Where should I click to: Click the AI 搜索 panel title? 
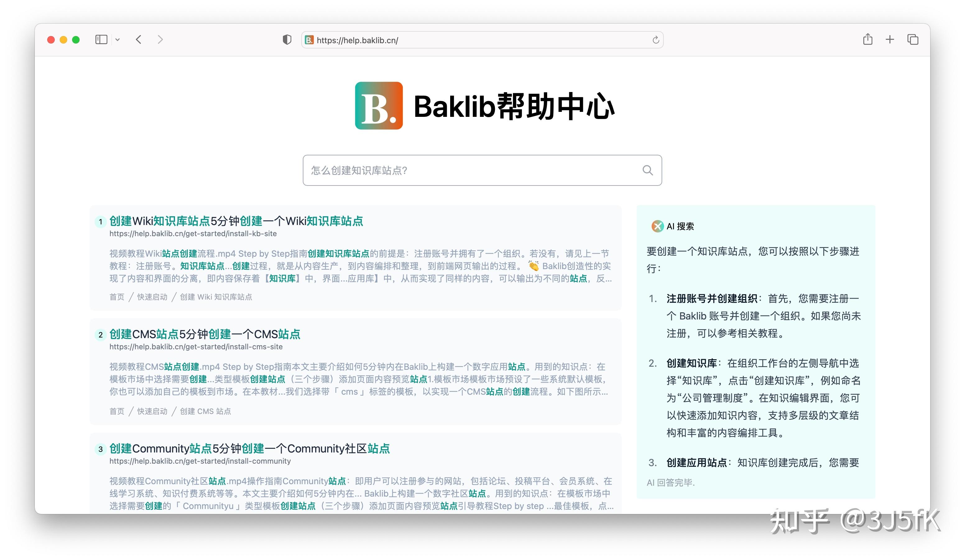click(x=680, y=226)
